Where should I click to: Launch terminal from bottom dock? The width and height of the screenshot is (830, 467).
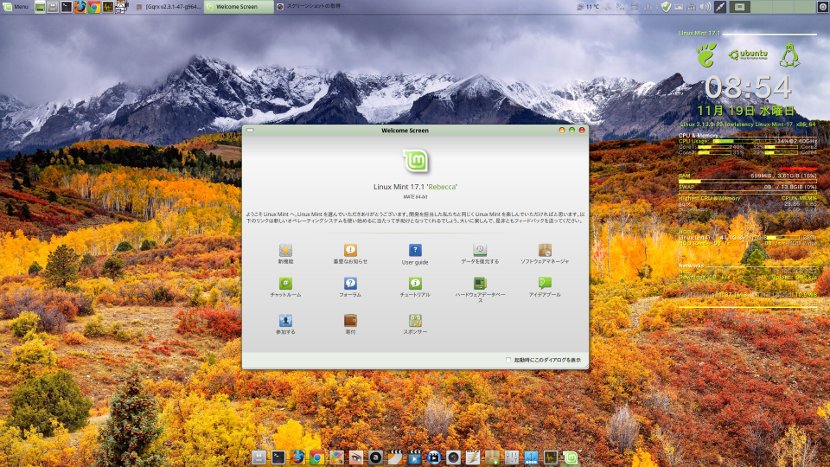(x=278, y=457)
